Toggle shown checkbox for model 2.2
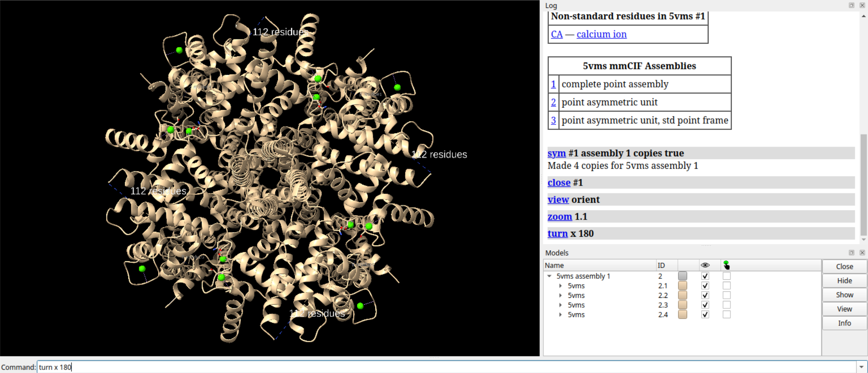868x373 pixels. coord(705,295)
